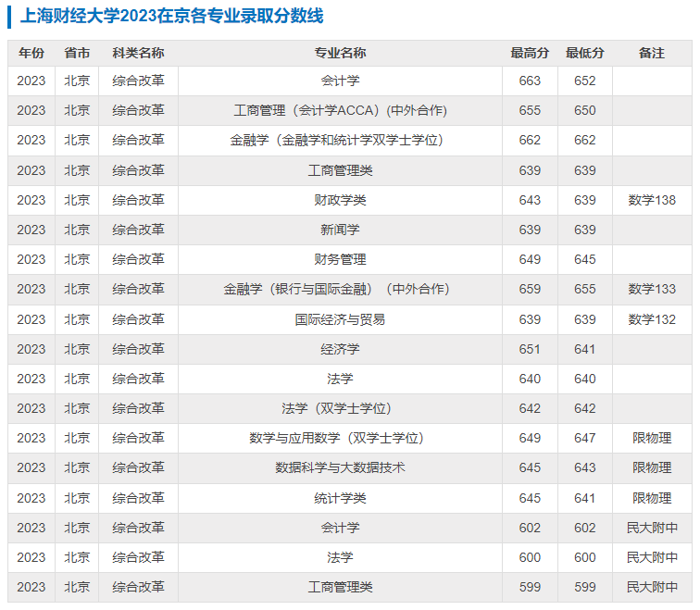Select the 数学与应用数学（双学士学位）cell
700x610 pixels.
pos(340,438)
